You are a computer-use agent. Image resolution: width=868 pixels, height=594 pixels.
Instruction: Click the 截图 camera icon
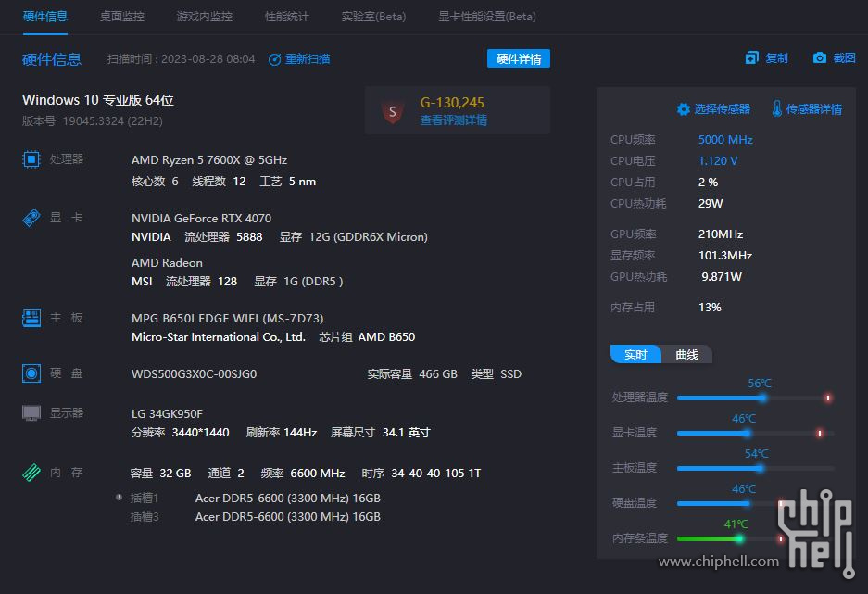pyautogui.click(x=820, y=58)
